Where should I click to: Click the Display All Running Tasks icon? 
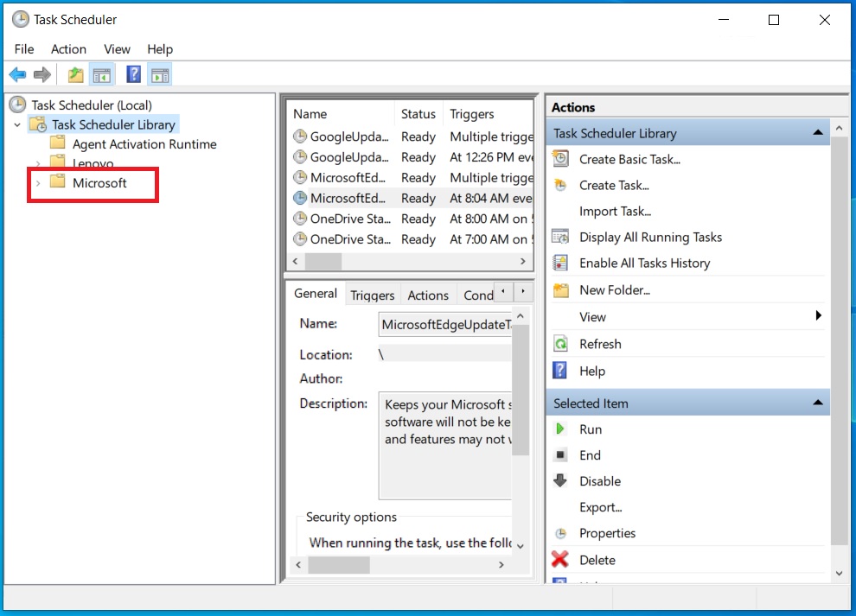[560, 237]
